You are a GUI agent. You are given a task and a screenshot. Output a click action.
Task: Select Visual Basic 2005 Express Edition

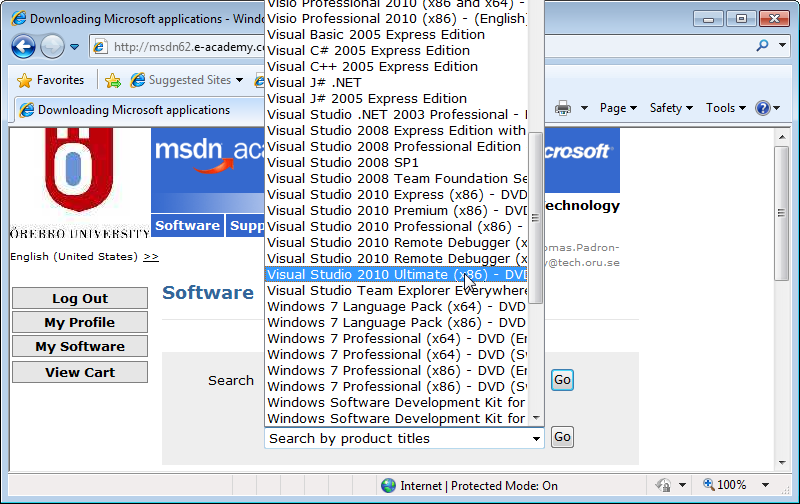396,35
